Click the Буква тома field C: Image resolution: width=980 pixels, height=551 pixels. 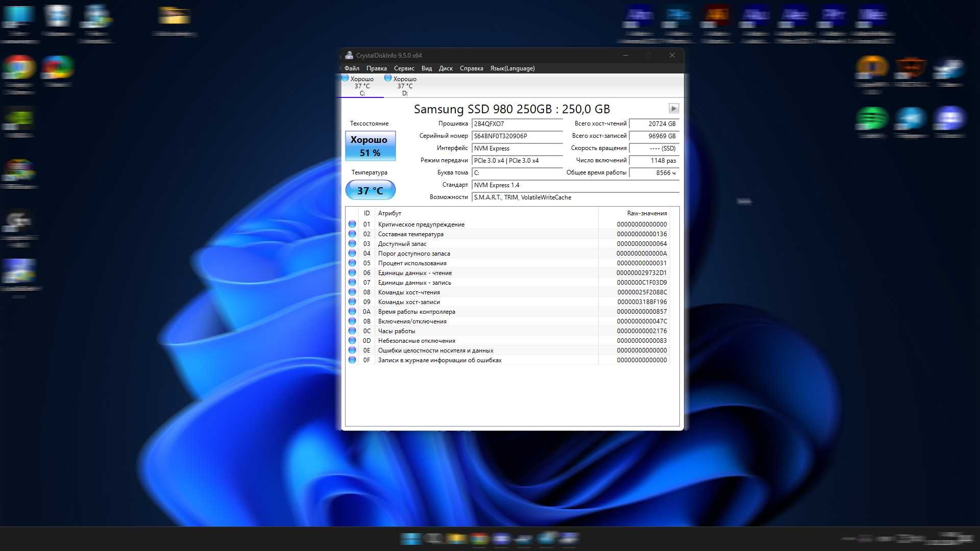517,173
